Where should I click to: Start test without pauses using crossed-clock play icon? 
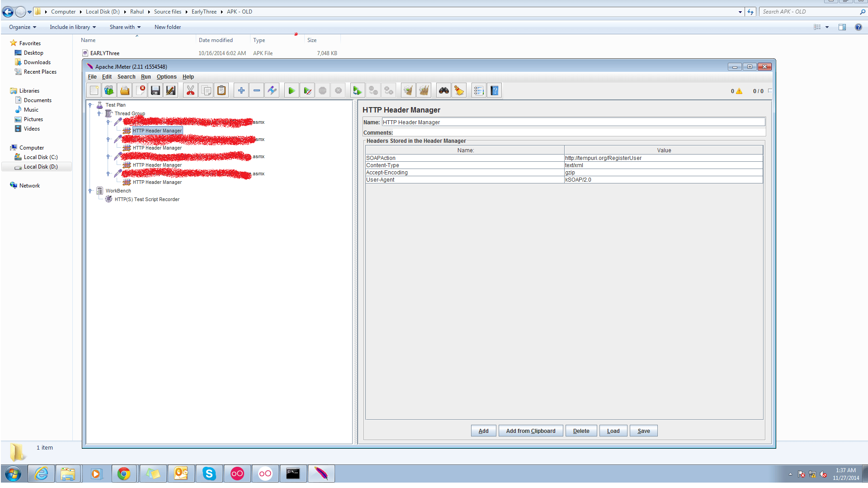coord(307,90)
